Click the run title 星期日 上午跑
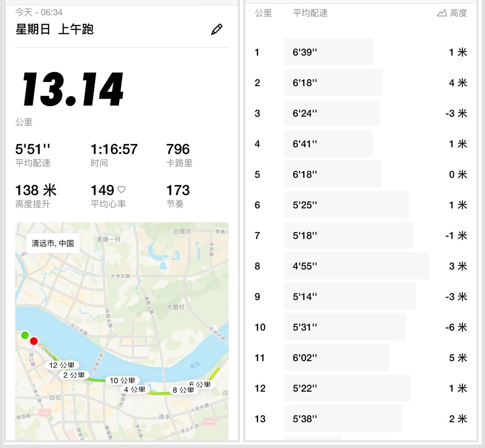The height and width of the screenshot is (448, 485). click(x=54, y=30)
